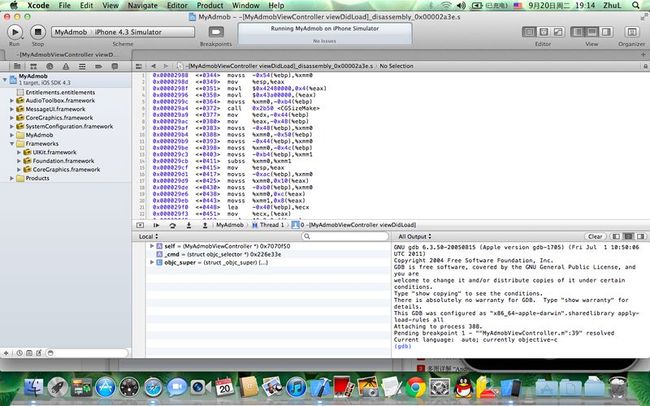Screen dimensions: 650x406
Task: Open the Editor menu
Action: point(177,5)
